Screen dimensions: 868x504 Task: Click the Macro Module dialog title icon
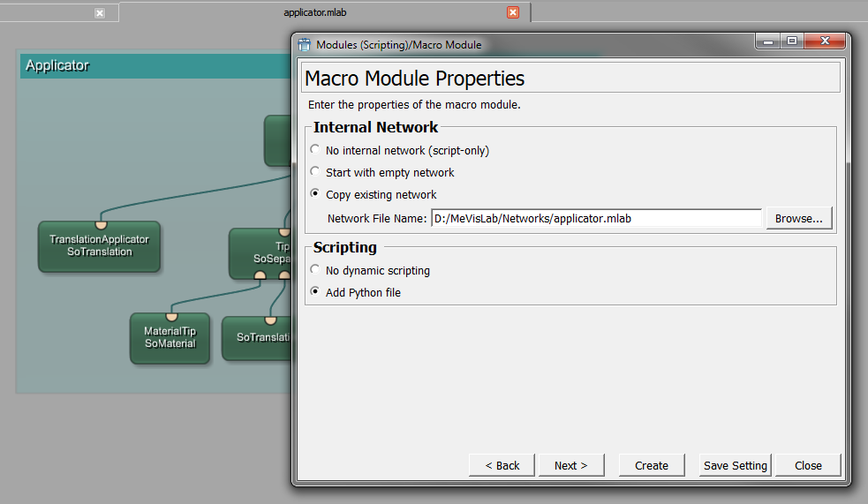305,44
